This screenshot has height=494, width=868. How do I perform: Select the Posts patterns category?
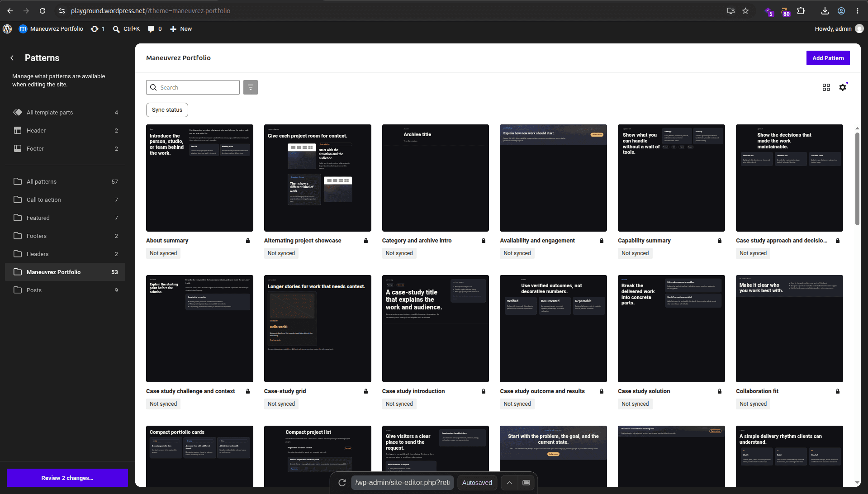pos(66,290)
